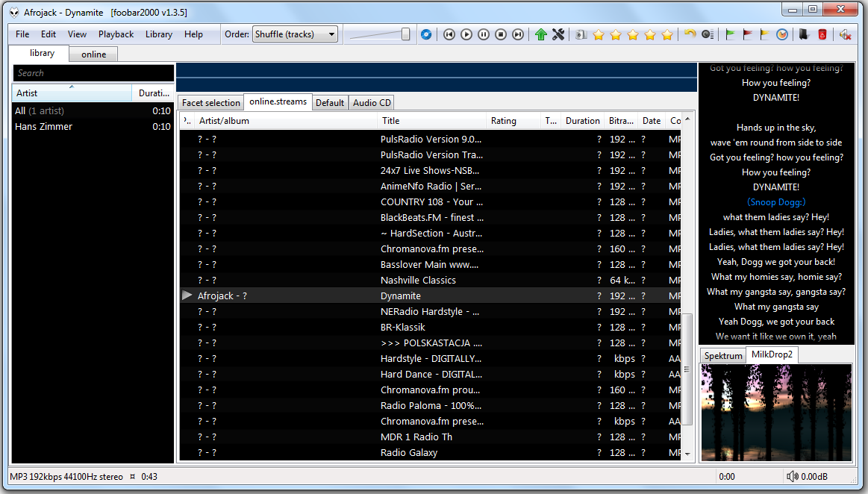Screen dimensions: 868x494
Task: Click the blue disc icon in the toolbar
Action: click(425, 34)
